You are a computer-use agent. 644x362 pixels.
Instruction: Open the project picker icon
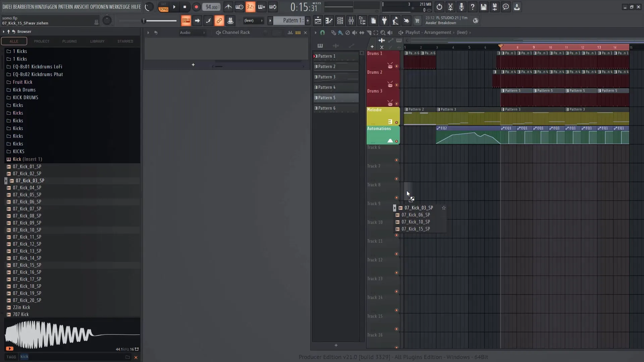pyautogui.click(x=373, y=21)
